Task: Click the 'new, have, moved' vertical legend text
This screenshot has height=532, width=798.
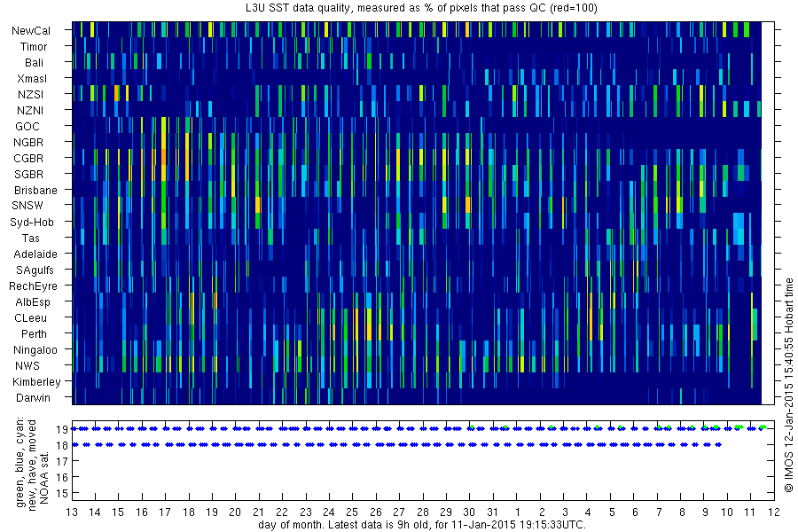Action: [32, 465]
